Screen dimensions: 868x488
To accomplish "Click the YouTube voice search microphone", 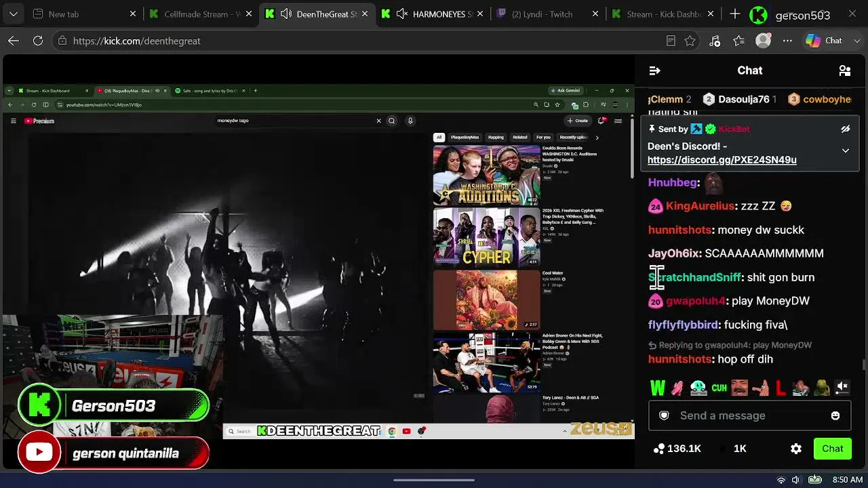I will [410, 121].
